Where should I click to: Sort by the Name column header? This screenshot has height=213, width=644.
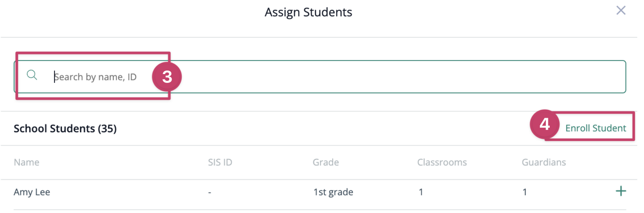(x=26, y=162)
